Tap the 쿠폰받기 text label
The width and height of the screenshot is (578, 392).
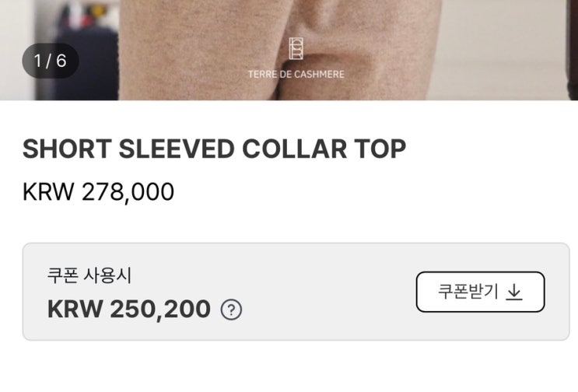(x=468, y=292)
